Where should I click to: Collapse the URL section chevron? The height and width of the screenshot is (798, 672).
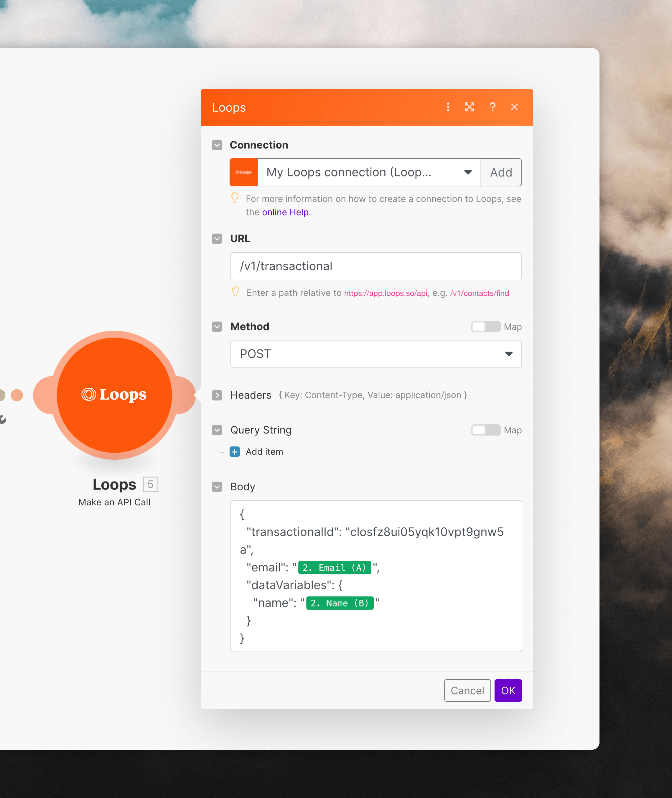pyautogui.click(x=217, y=239)
